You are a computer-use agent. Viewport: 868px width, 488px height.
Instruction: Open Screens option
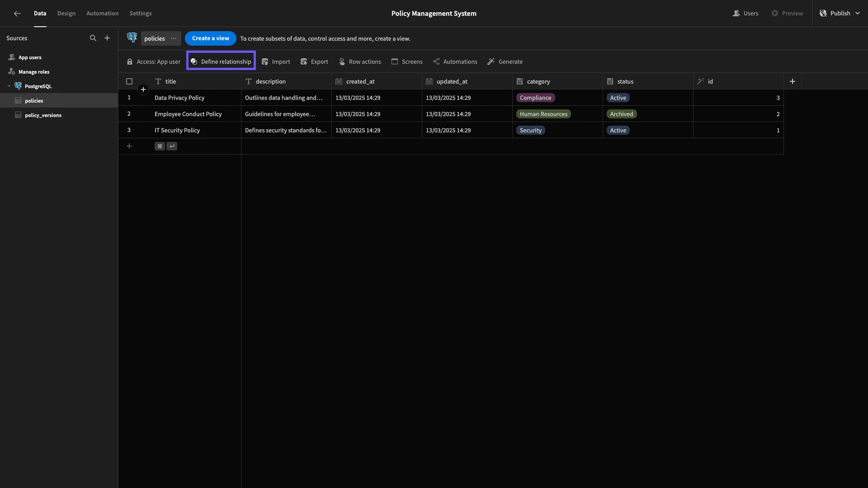pos(407,61)
